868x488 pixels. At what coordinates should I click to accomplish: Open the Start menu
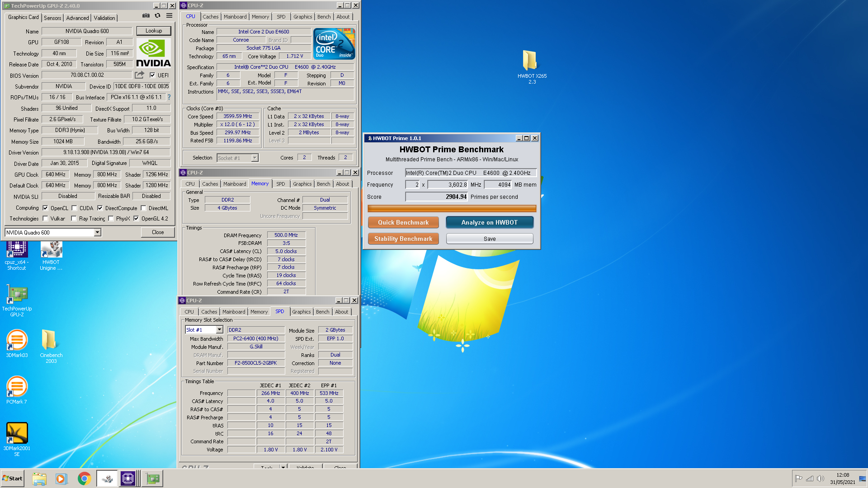click(13, 479)
